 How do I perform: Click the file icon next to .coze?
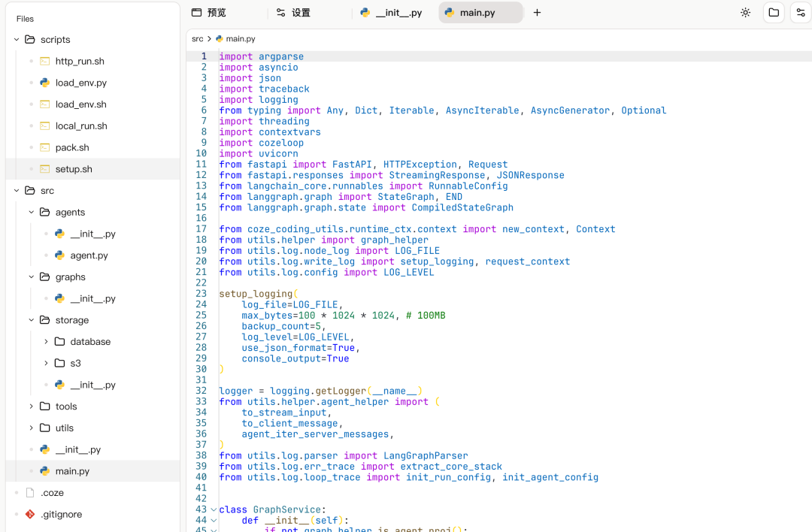(30, 493)
